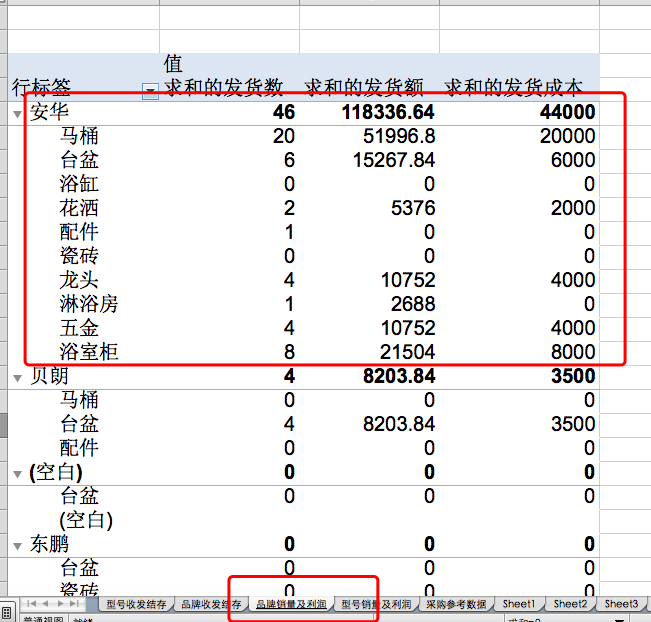Click the 安华 total 118336.64 cell
651x622 pixels.
click(388, 113)
